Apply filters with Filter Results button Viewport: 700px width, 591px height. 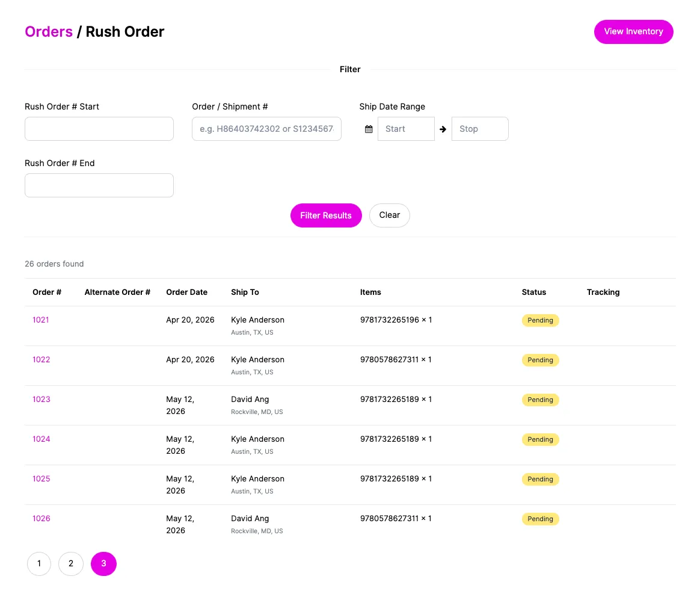pos(326,215)
